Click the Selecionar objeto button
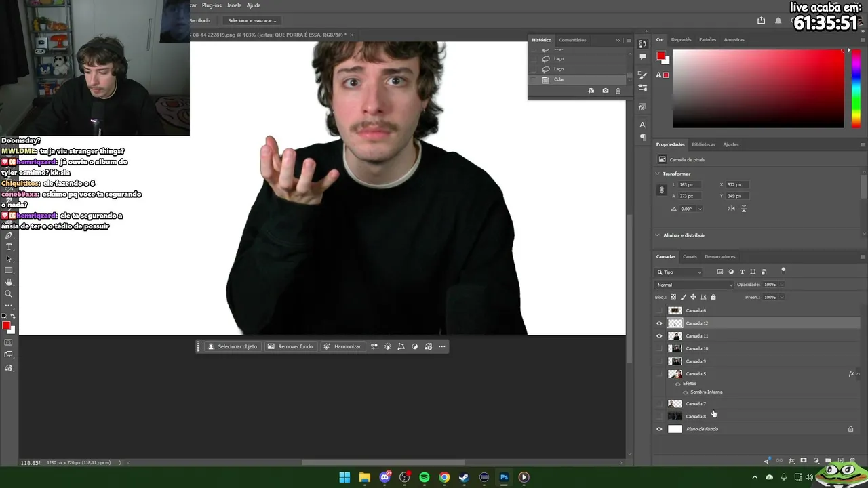Screen dimensions: 868x488 click(232, 346)
